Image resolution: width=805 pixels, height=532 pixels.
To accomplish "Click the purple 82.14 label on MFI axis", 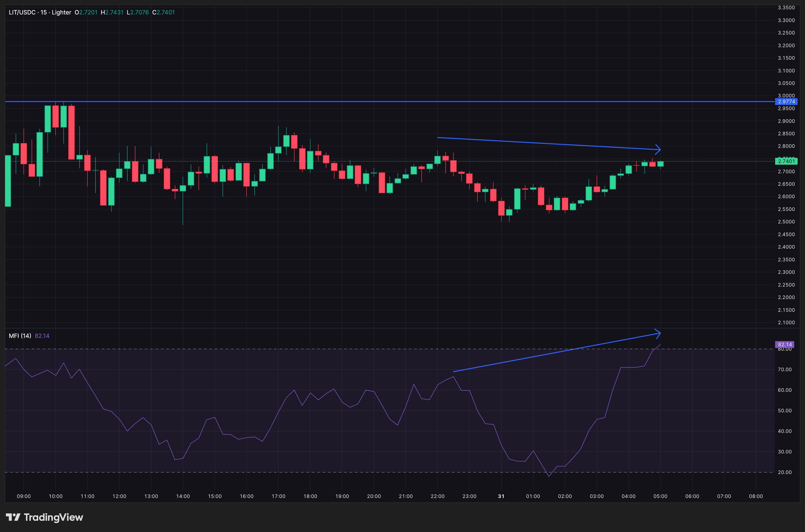I will (786, 344).
